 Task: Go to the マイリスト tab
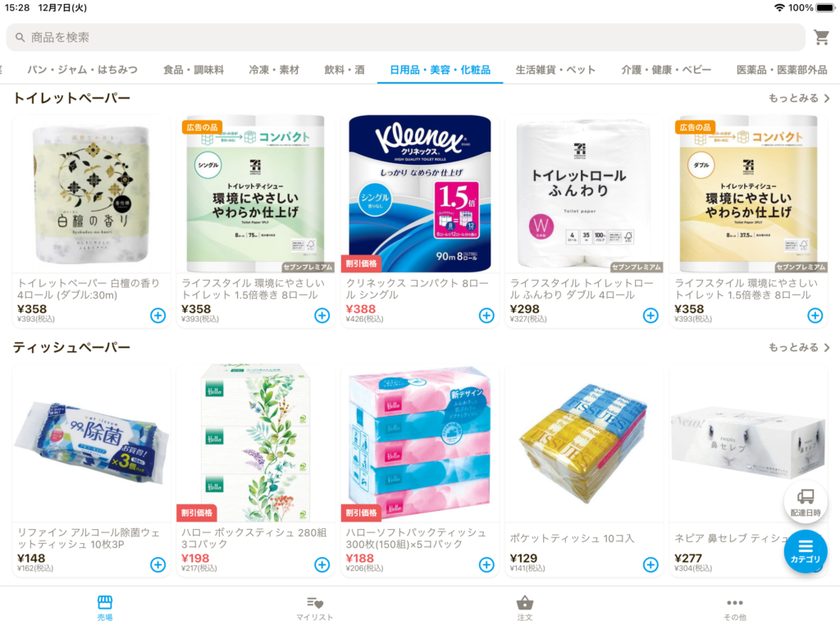tap(314, 609)
